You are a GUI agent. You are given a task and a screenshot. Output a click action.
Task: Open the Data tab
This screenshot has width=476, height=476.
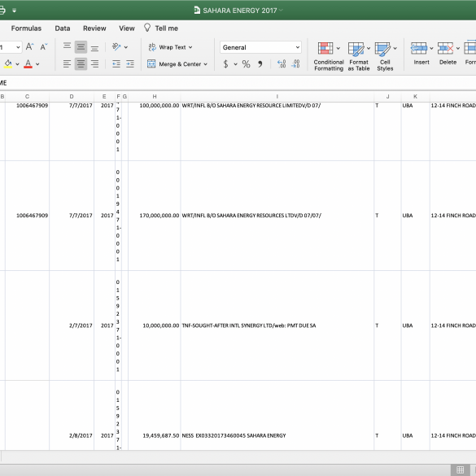pyautogui.click(x=63, y=28)
